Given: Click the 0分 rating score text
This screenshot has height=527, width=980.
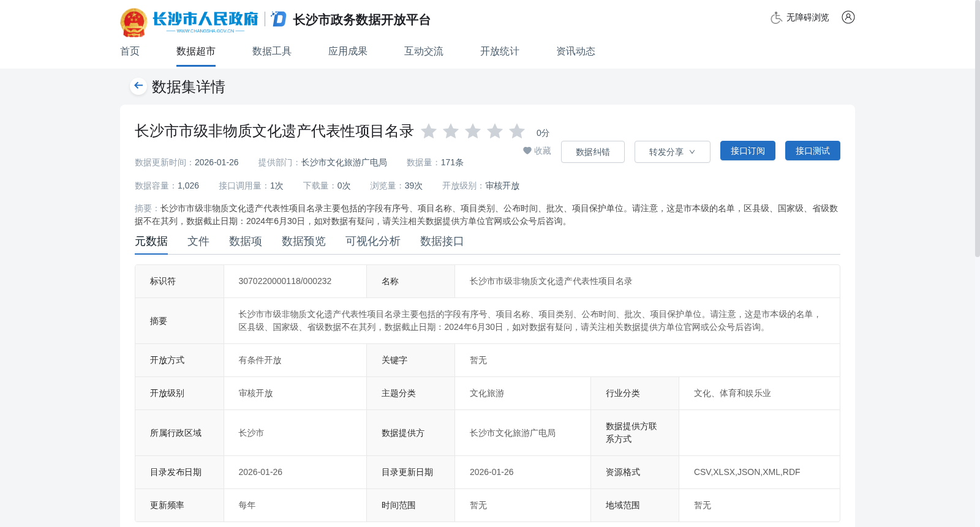Looking at the screenshot, I should click(543, 133).
